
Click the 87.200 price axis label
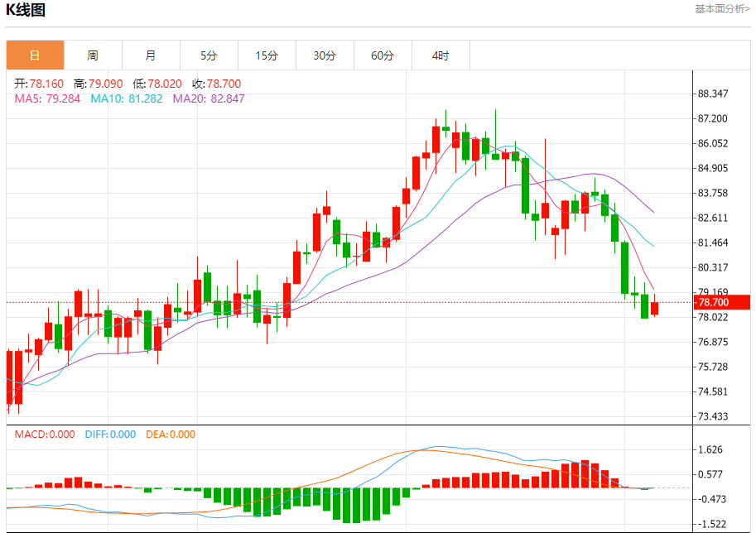[x=713, y=118]
